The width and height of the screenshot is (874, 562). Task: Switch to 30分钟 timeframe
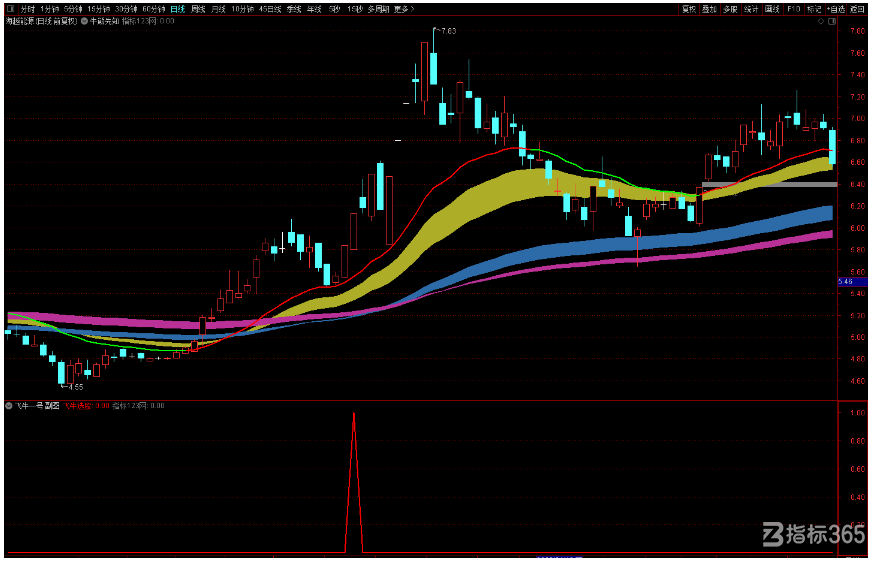pyautogui.click(x=127, y=9)
